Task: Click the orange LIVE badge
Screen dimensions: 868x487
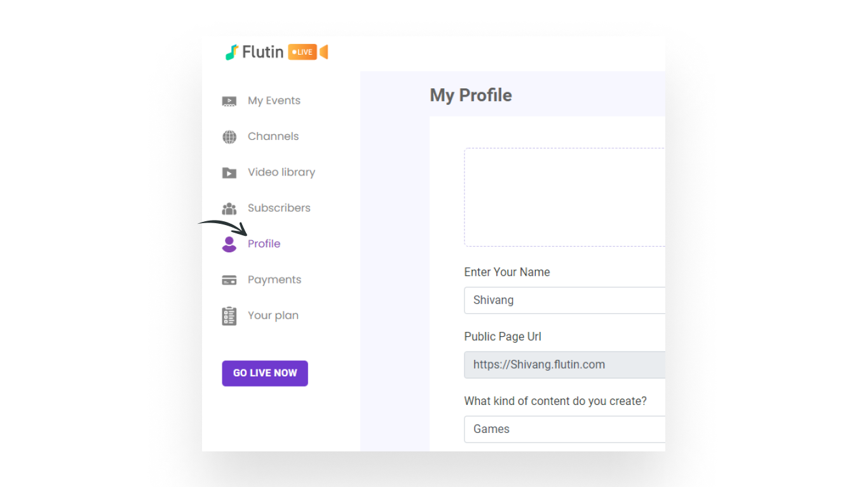Action: tap(302, 52)
